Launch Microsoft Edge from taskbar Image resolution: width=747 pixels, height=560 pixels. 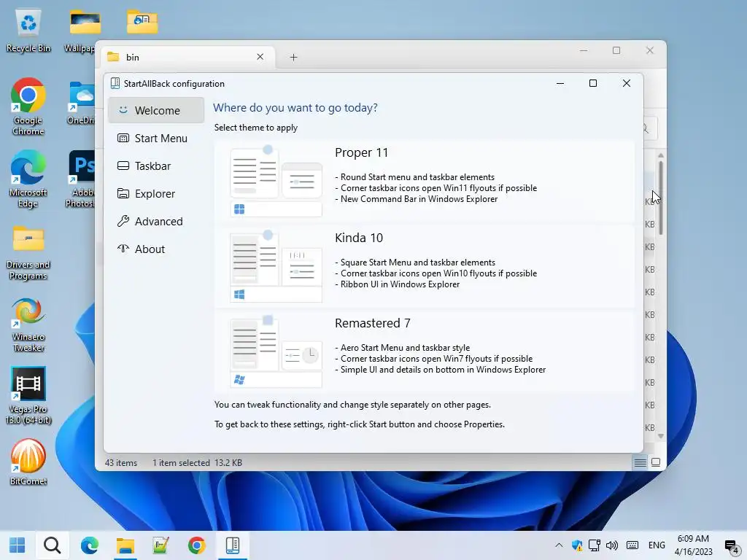[x=89, y=545]
